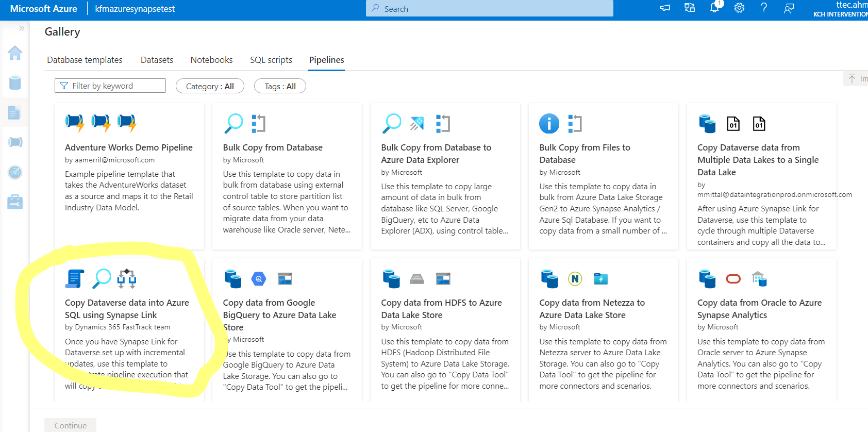Click the first data flow icon in Adventure Works card
Image resolution: width=868 pixels, height=432 pixels.
point(75,123)
